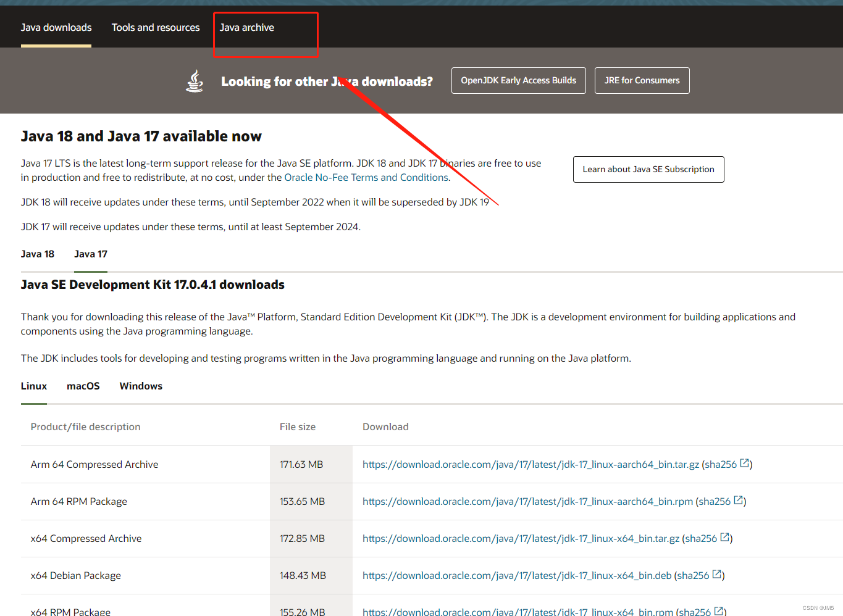This screenshot has height=616, width=843.
Task: Open Tools and resources tab
Action: click(156, 28)
